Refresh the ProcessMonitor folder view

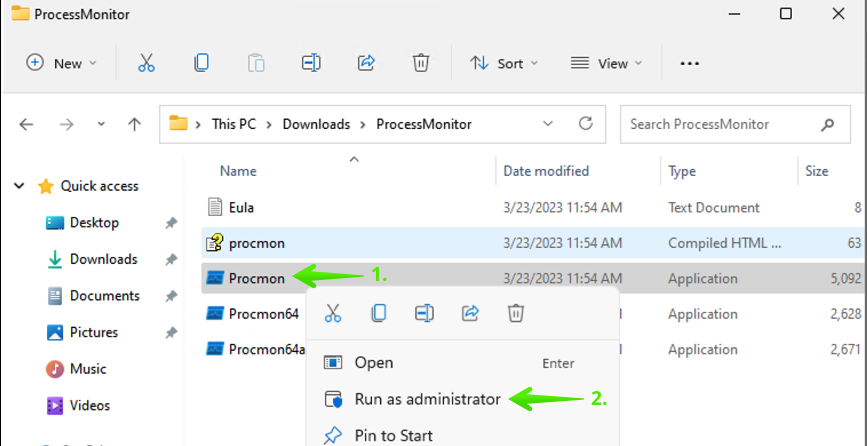586,124
